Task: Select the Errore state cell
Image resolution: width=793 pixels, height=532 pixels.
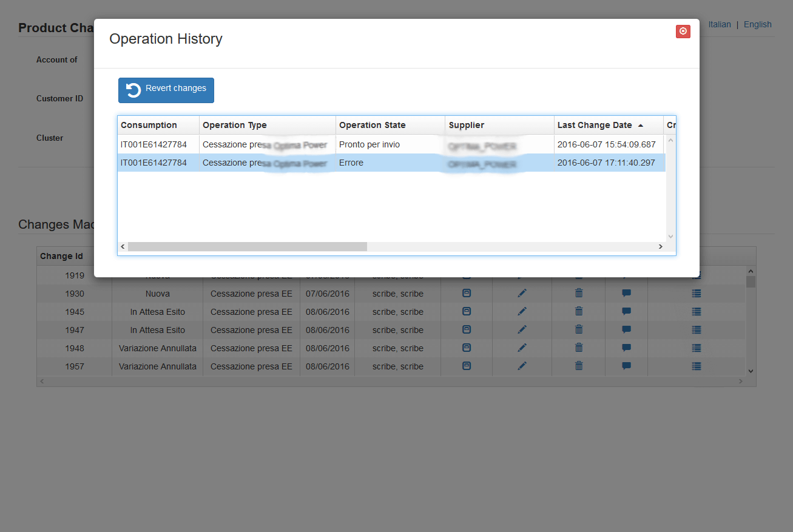Action: 390,163
